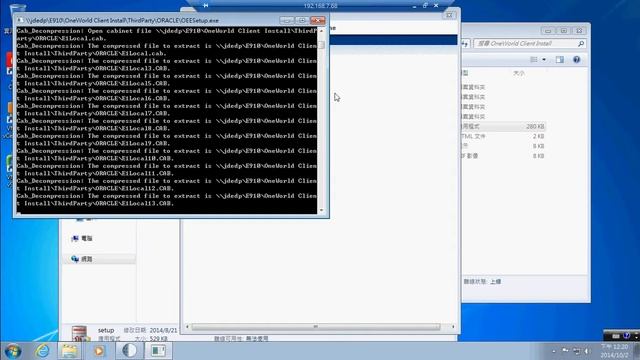
Task: Open the volume speaker tray icon
Action: [587, 351]
